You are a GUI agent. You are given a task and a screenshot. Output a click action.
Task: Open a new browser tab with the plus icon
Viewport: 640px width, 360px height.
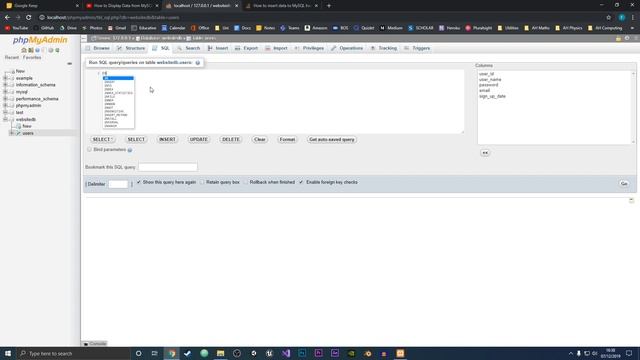[x=329, y=6]
